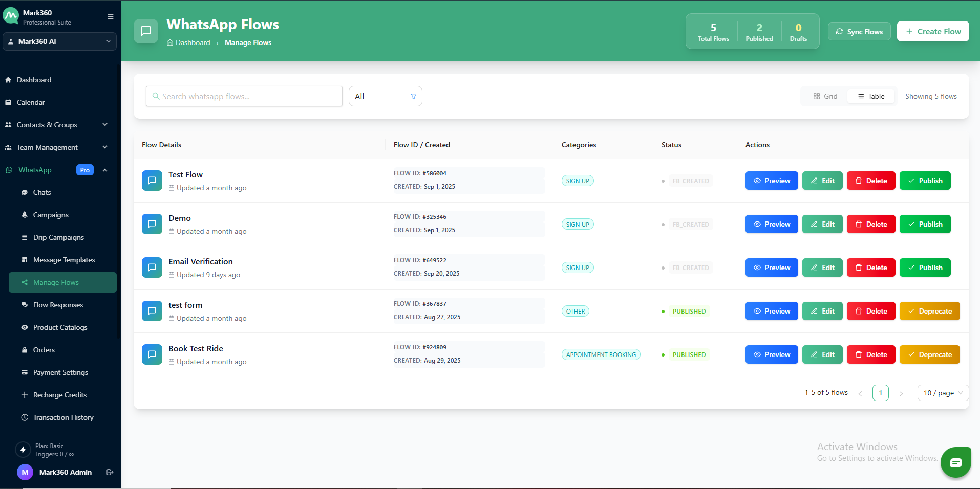
Task: Click the Search whatsapp flows field
Action: 244,96
